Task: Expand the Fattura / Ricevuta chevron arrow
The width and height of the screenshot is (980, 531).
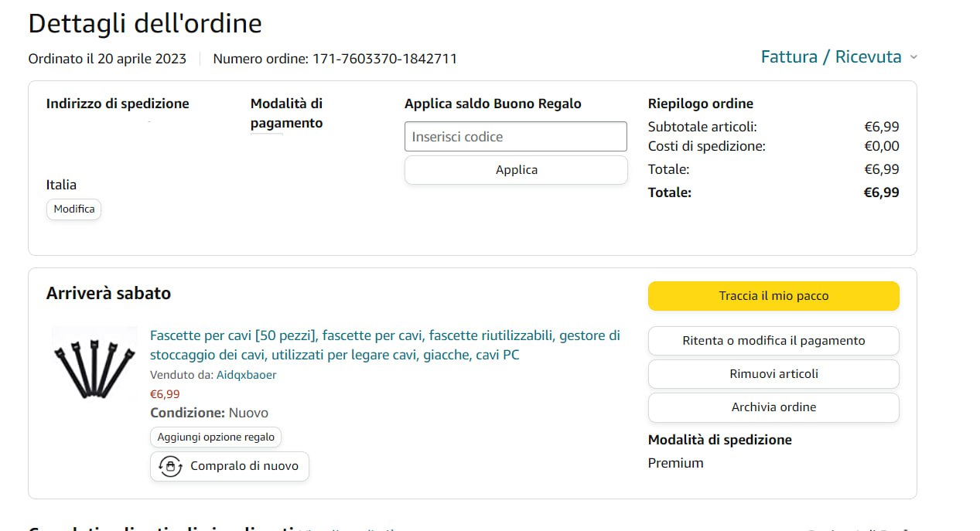Action: [x=913, y=57]
